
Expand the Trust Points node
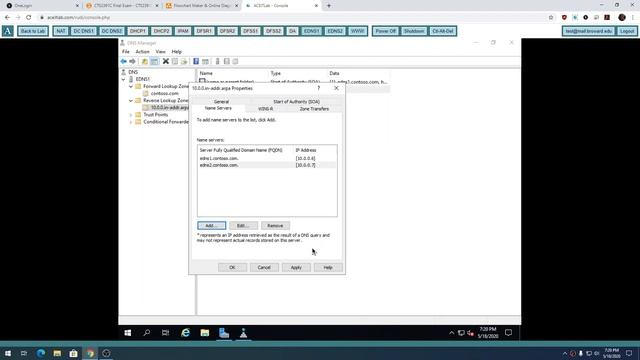(x=131, y=115)
